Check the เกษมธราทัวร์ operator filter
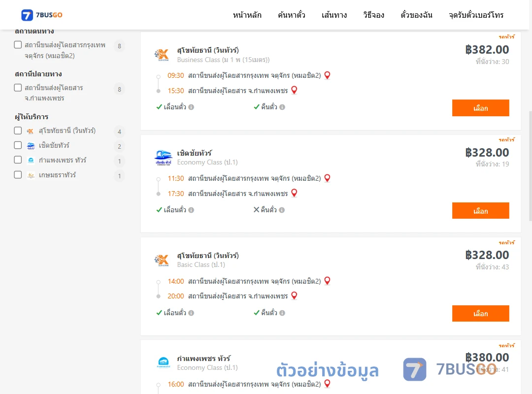Viewport: 532px width, 394px height. 18,175
